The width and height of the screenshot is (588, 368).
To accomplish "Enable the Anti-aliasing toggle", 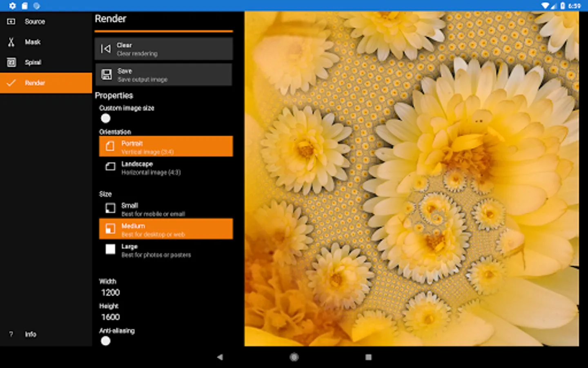I will [106, 341].
